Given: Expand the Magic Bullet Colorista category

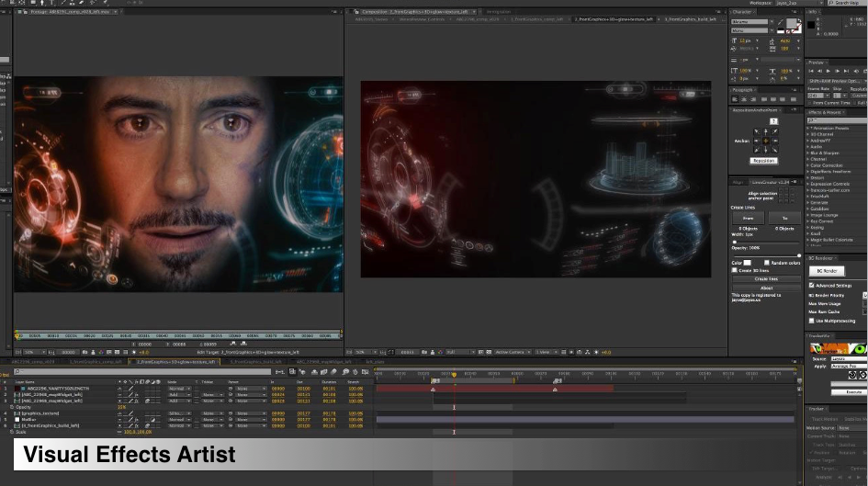Looking at the screenshot, I should [808, 240].
